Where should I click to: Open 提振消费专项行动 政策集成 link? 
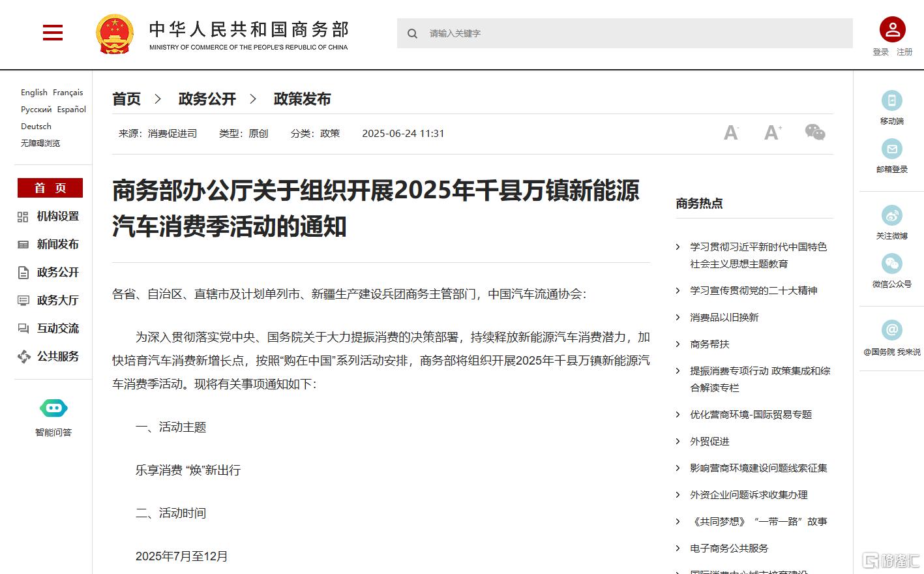point(760,380)
